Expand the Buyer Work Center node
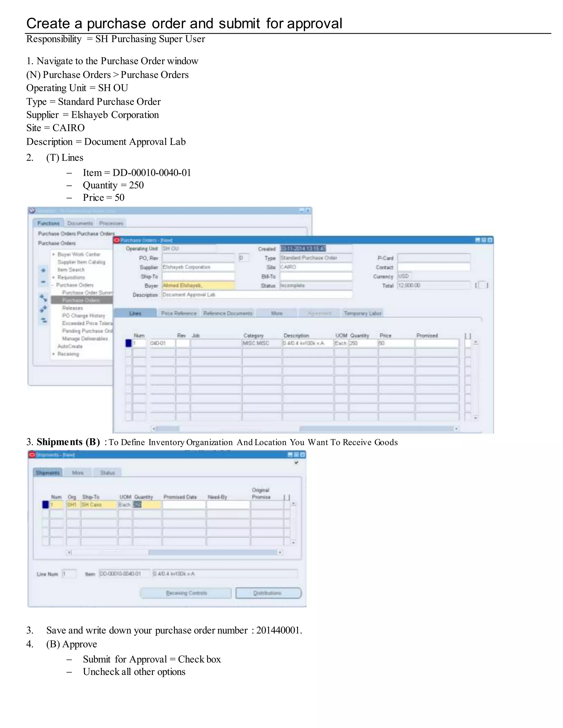563x728 pixels. click(x=53, y=254)
